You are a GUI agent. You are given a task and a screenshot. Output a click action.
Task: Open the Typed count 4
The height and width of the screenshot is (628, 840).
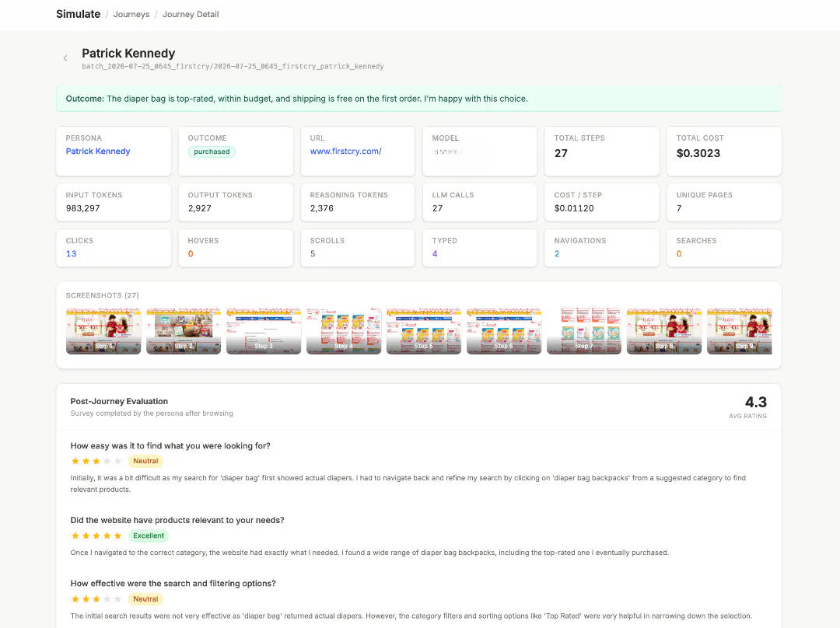(435, 254)
